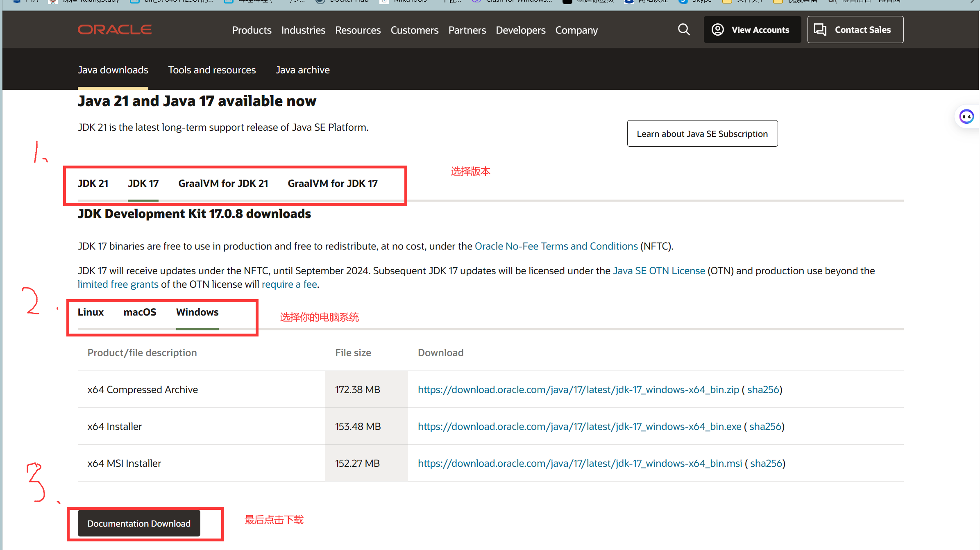Select the macOS tab

(140, 312)
